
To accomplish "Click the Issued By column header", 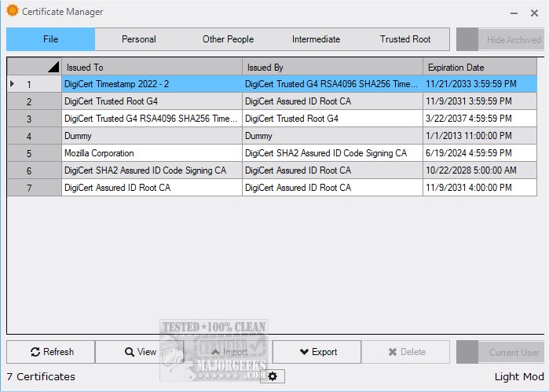I will 332,67.
